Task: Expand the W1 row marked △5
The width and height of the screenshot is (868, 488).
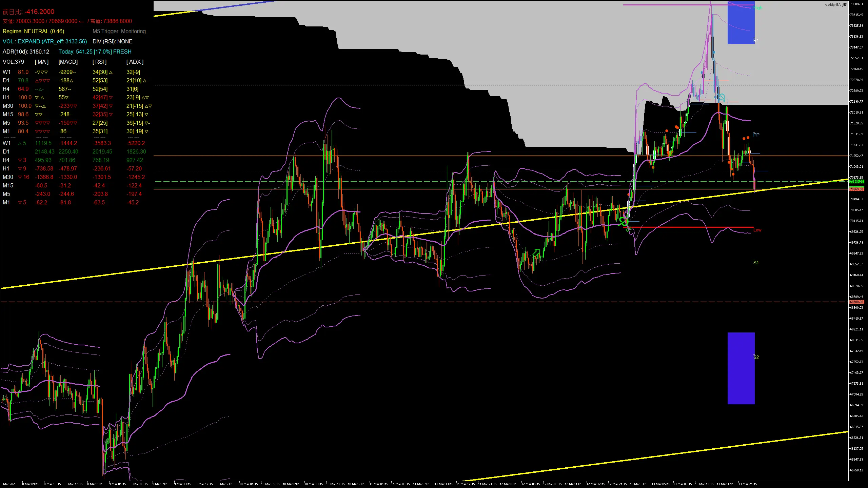Action: pyautogui.click(x=21, y=143)
